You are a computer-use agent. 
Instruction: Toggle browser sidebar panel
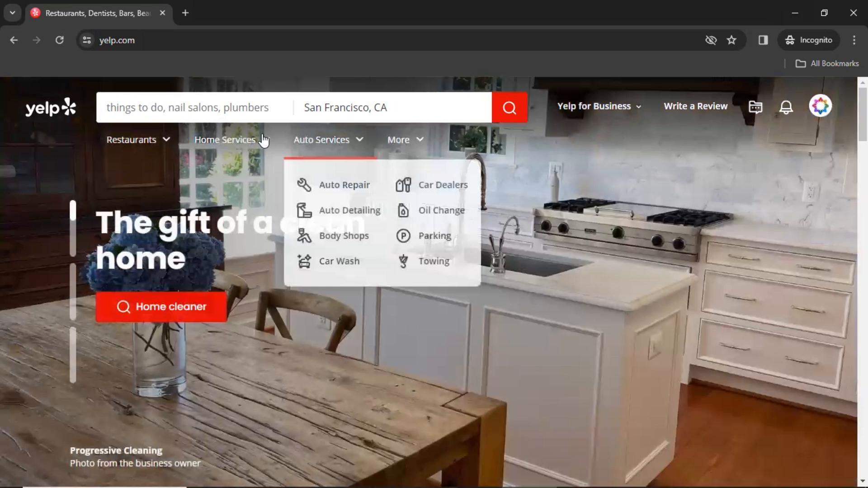pyautogui.click(x=764, y=40)
